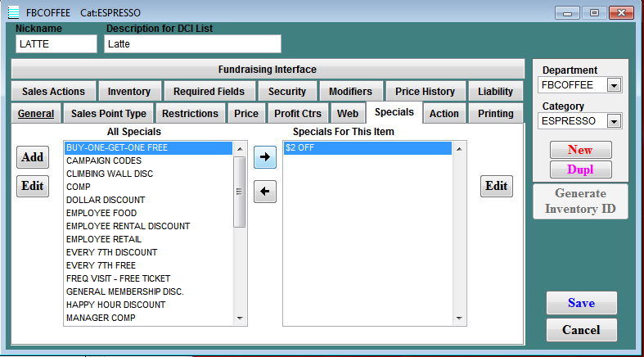Click the All Specials list scrollbar thumb
644x357 pixels.
pos(240,192)
